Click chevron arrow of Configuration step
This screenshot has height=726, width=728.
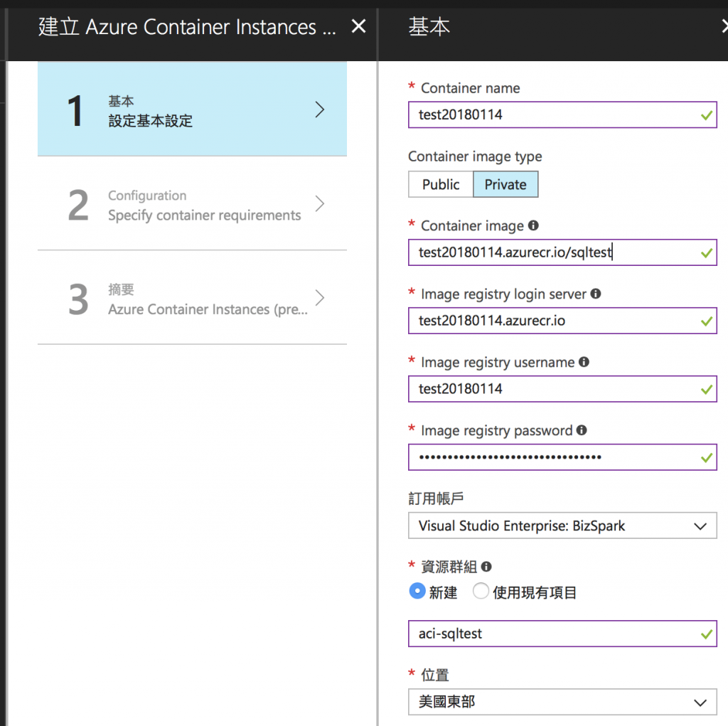319,203
